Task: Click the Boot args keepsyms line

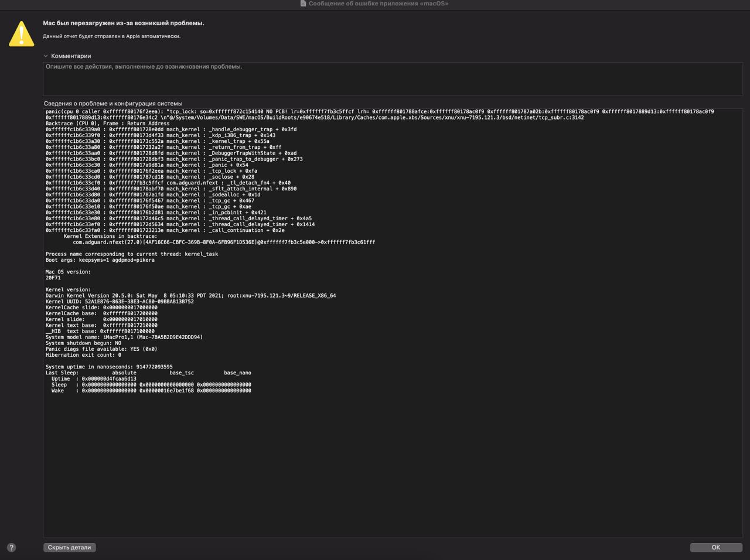Action: (x=100, y=260)
